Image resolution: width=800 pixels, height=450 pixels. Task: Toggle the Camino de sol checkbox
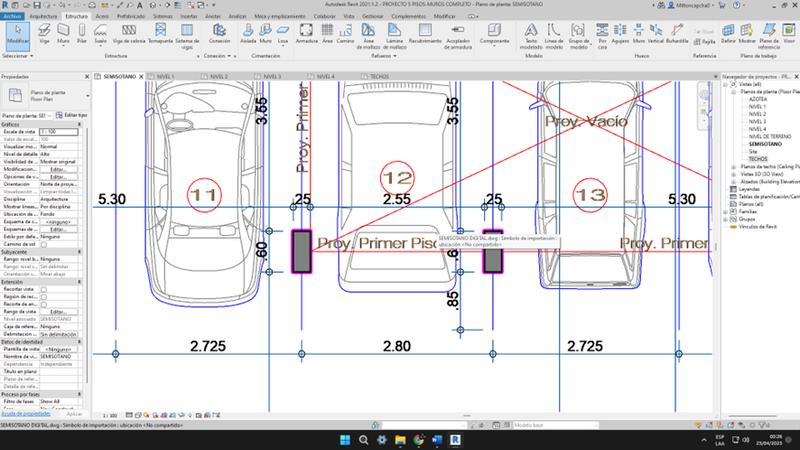point(44,243)
